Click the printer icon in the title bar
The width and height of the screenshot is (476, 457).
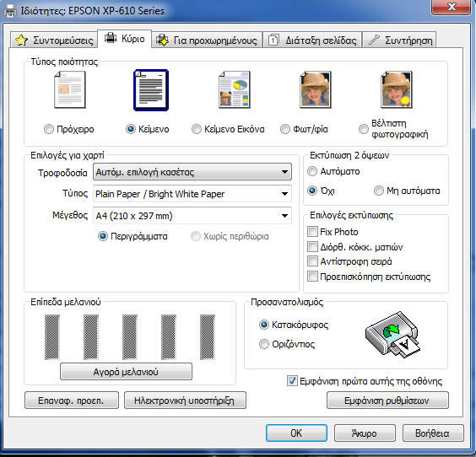pyautogui.click(x=10, y=11)
